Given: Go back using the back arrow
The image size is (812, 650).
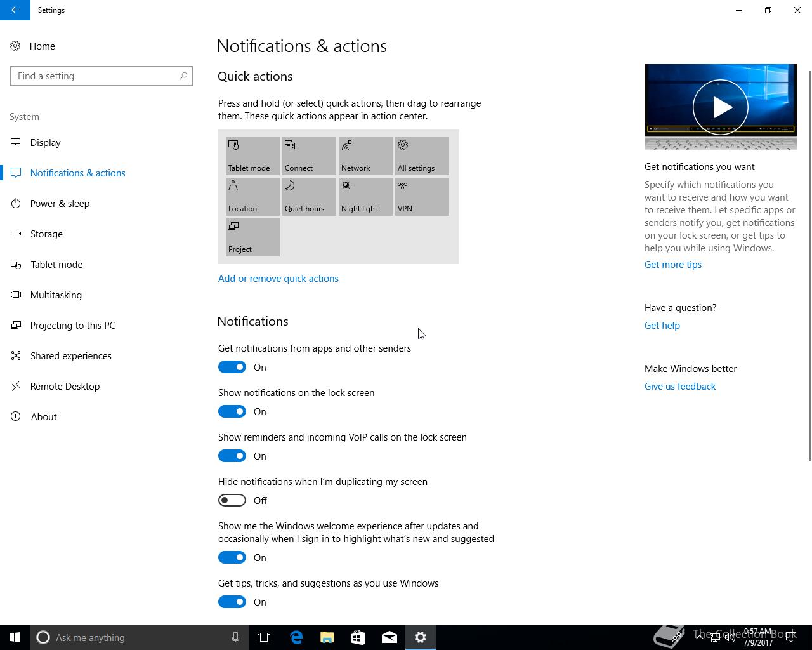Looking at the screenshot, I should click(x=15, y=10).
